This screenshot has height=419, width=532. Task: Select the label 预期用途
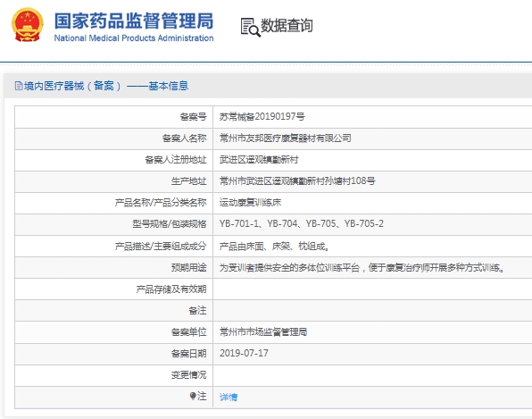(188, 267)
